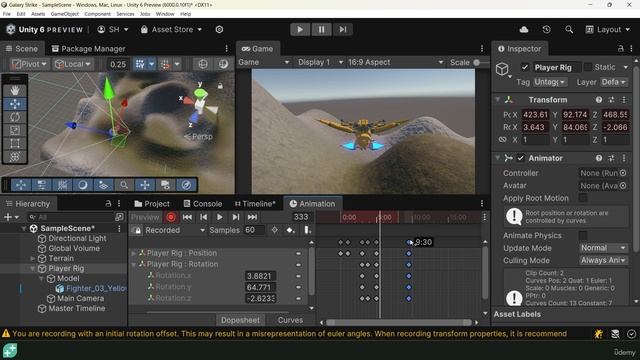The width and height of the screenshot is (640, 360).
Task: Enable Apply Root Motion checkbox
Action: click(583, 198)
